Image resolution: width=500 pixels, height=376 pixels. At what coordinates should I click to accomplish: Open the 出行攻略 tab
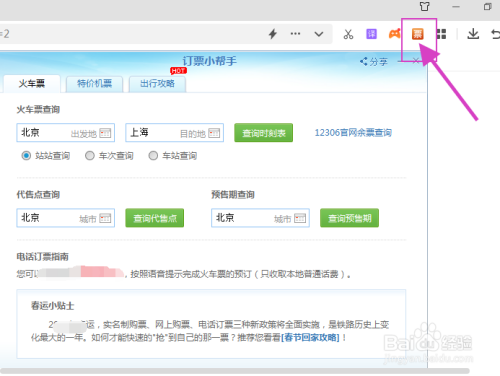(x=157, y=84)
